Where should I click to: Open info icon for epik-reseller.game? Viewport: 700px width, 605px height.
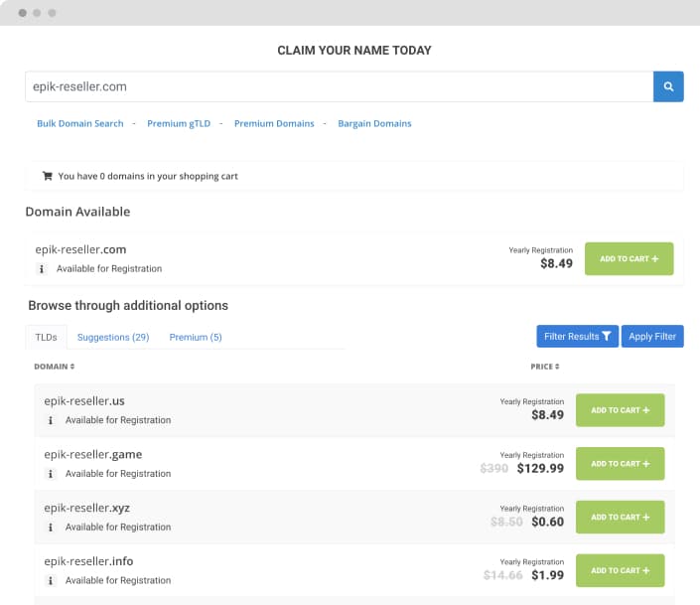[51, 474]
